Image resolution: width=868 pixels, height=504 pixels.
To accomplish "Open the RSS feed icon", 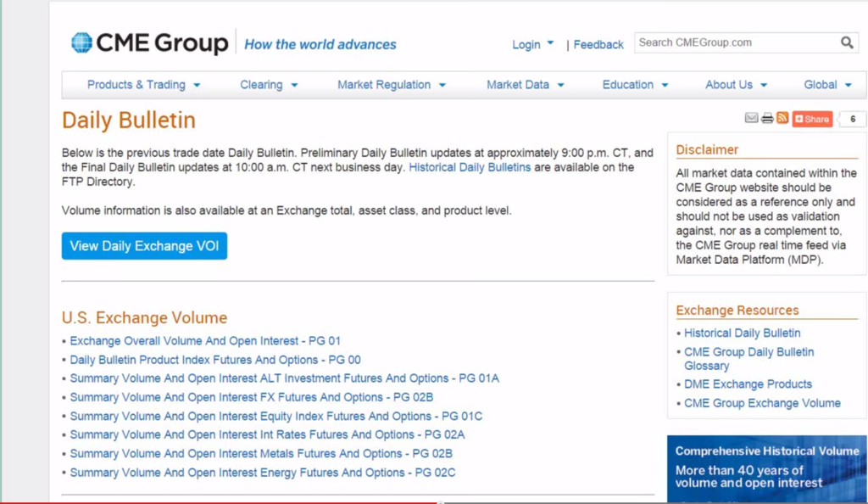I will coord(782,118).
